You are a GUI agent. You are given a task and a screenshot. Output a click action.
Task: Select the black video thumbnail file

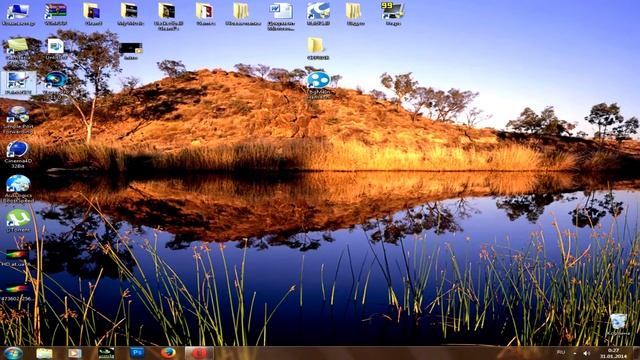pos(131,51)
